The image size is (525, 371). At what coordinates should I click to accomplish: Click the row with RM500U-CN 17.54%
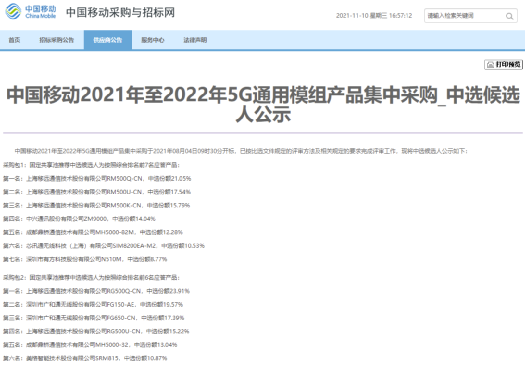[97, 192]
